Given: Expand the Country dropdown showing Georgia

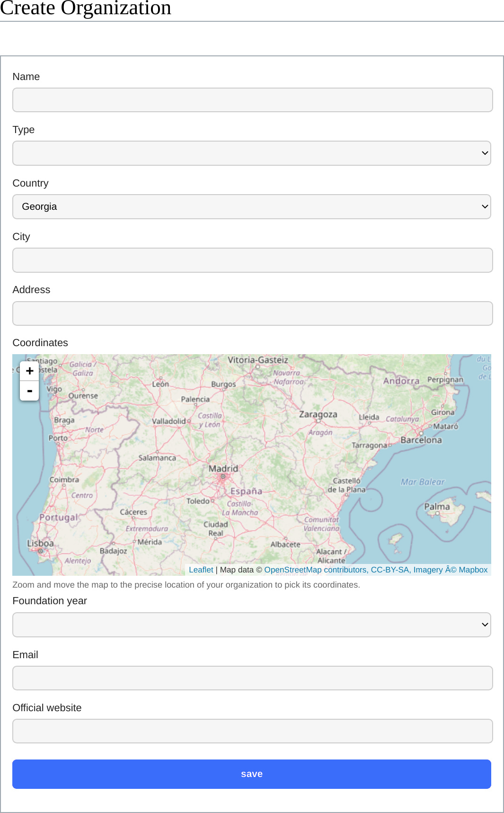Looking at the screenshot, I should click(251, 207).
